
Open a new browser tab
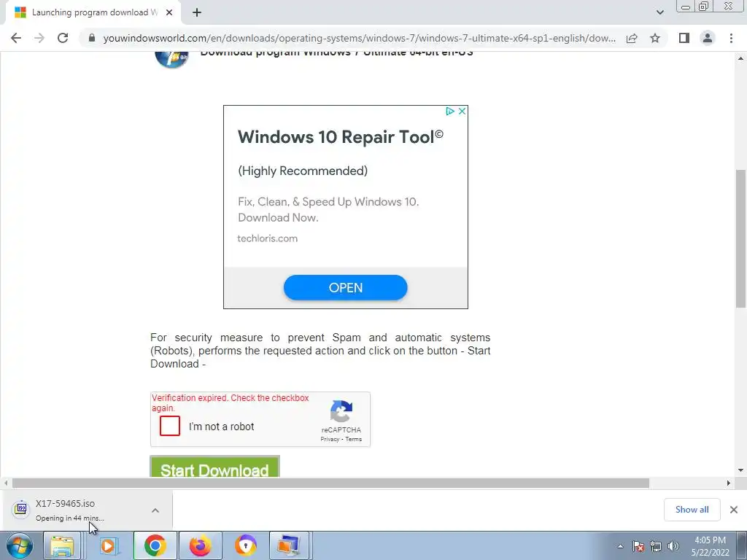coord(197,12)
